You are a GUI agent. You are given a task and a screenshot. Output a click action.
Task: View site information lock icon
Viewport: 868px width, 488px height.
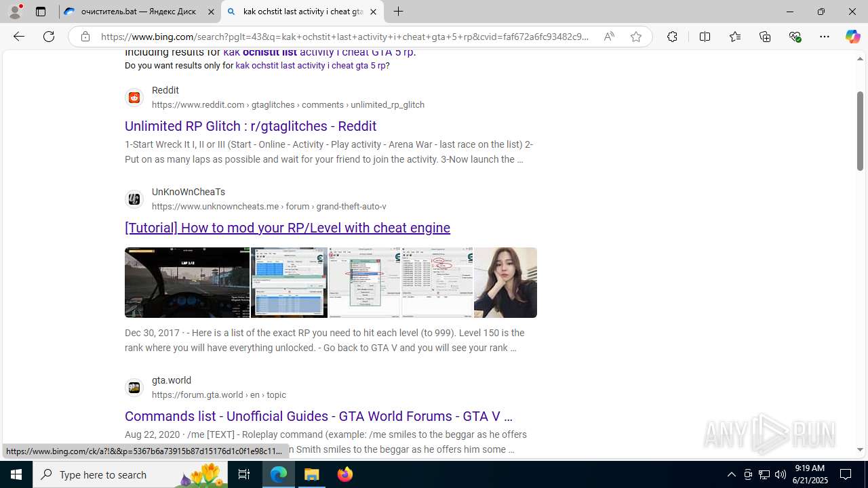click(x=85, y=37)
